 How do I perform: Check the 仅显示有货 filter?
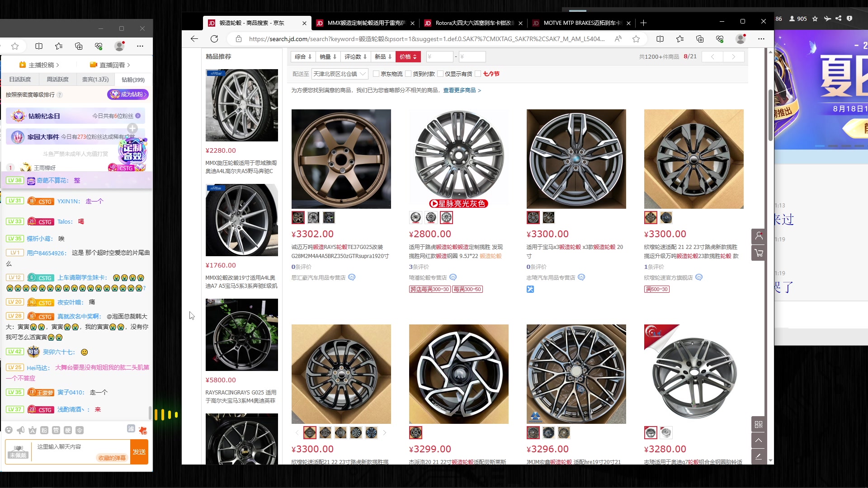point(440,74)
